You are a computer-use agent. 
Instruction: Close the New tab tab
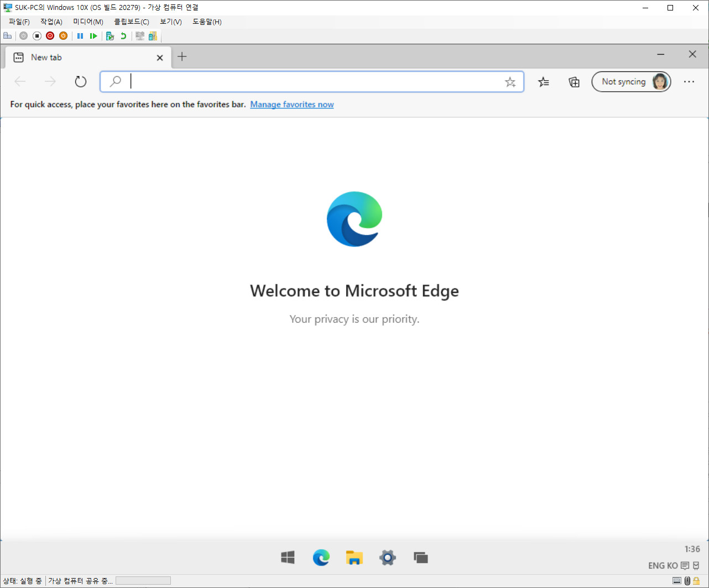160,57
